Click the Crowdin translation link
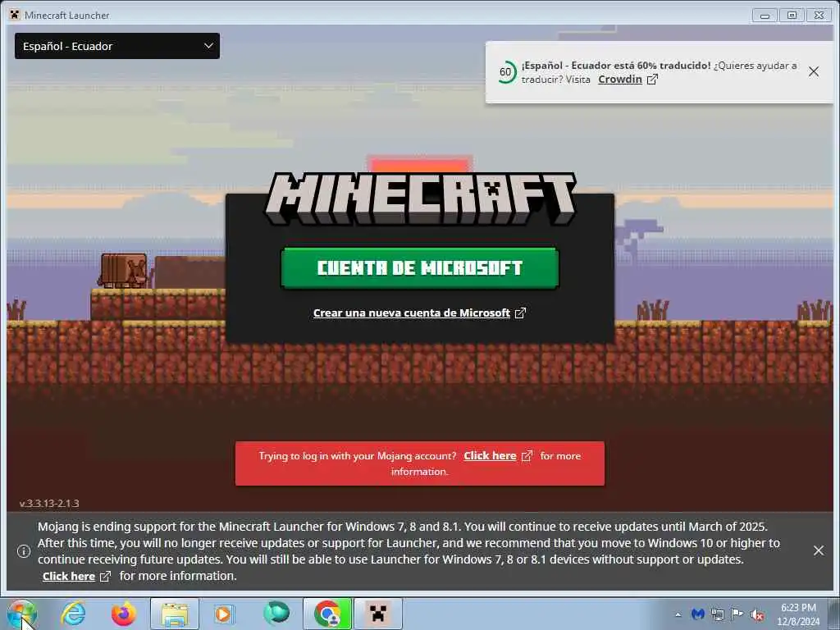 click(x=620, y=80)
